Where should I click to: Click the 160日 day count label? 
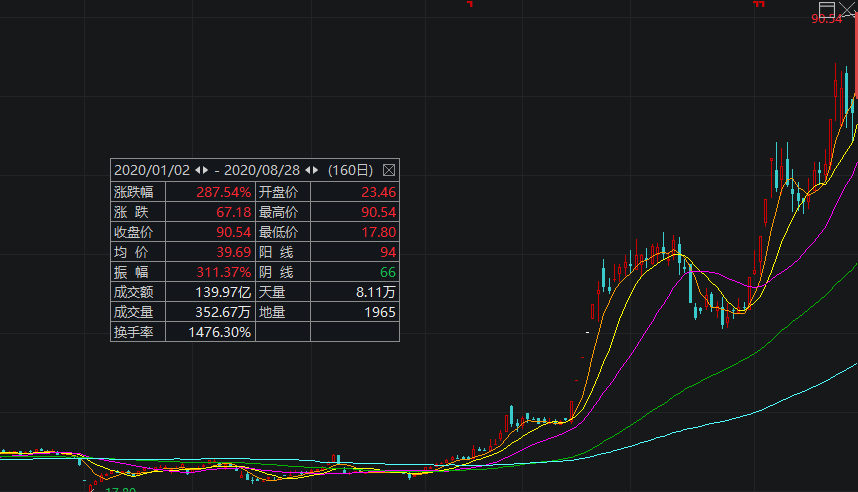(350, 170)
